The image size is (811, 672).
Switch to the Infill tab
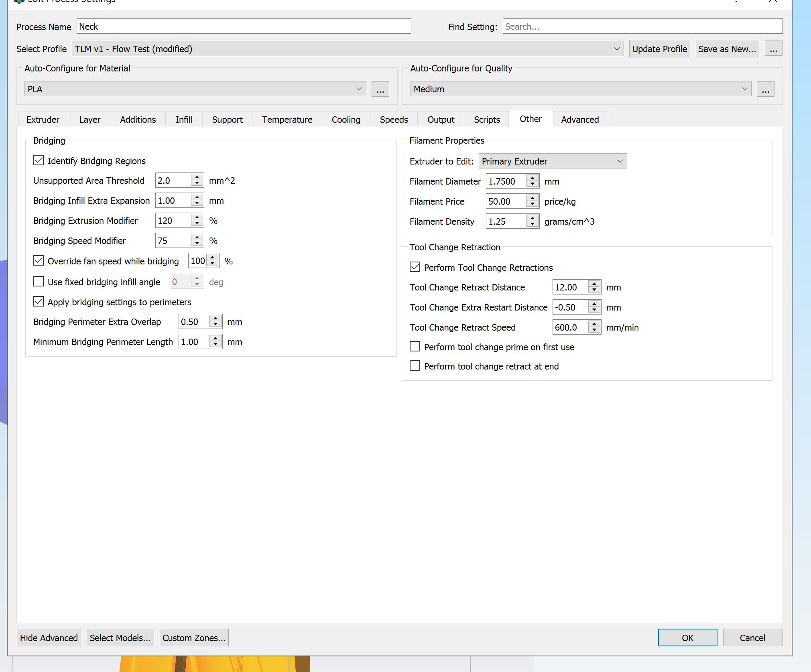click(x=184, y=120)
